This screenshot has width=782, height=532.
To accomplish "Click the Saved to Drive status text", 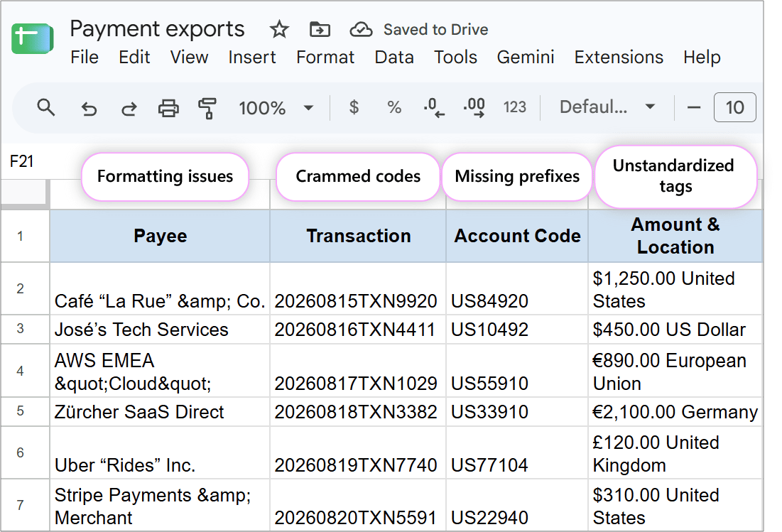I will point(435,30).
